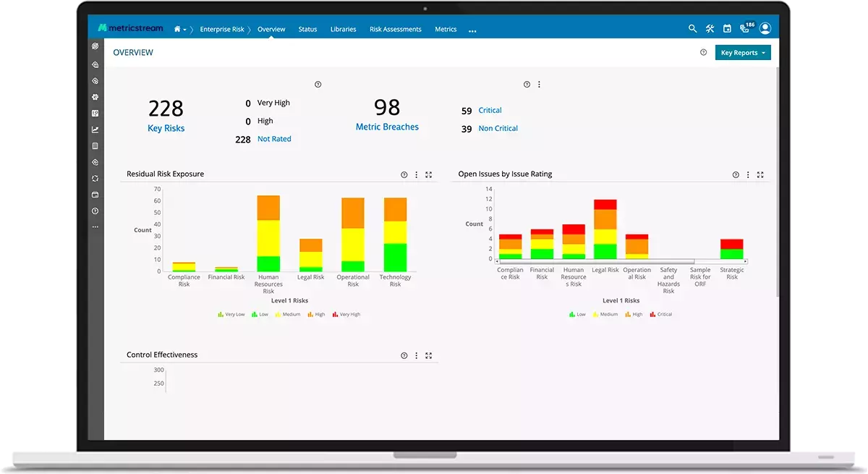Click the search magnifier icon in header

point(692,29)
